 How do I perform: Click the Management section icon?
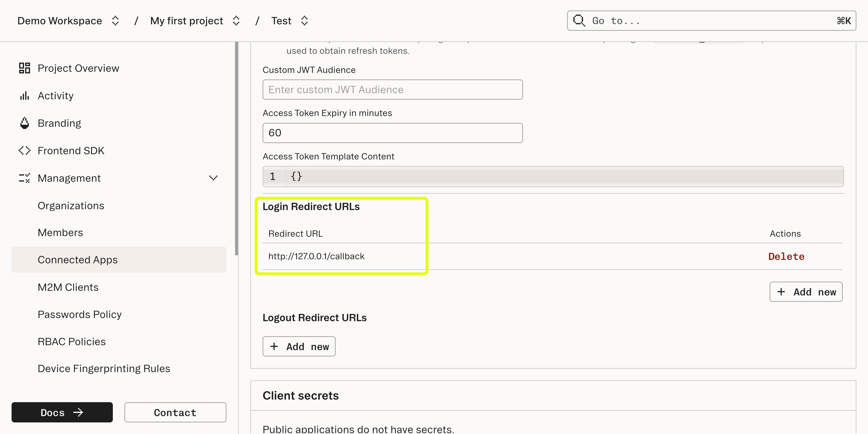pyautogui.click(x=24, y=178)
